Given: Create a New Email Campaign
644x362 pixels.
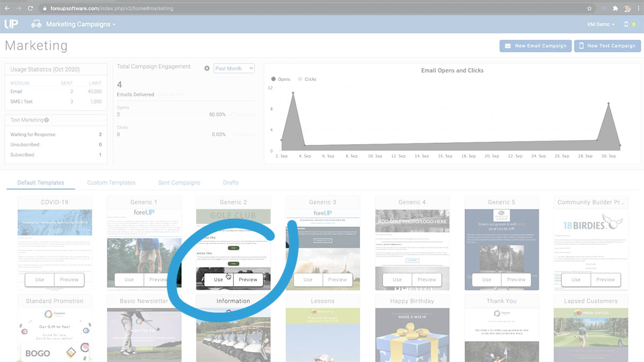Looking at the screenshot, I should (535, 46).
